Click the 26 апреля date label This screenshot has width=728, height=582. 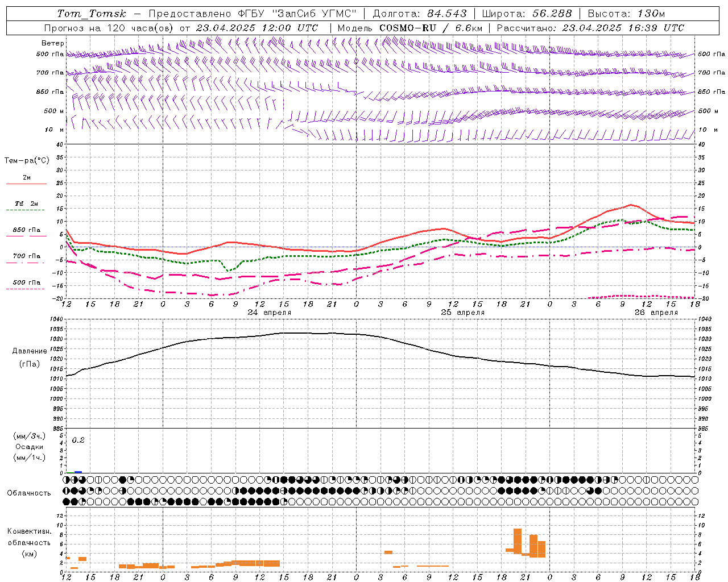coord(656,313)
